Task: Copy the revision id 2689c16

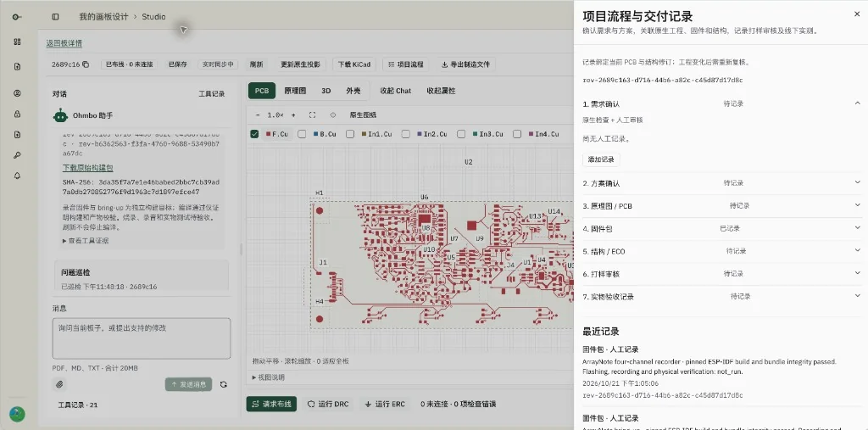Action: pyautogui.click(x=86, y=64)
